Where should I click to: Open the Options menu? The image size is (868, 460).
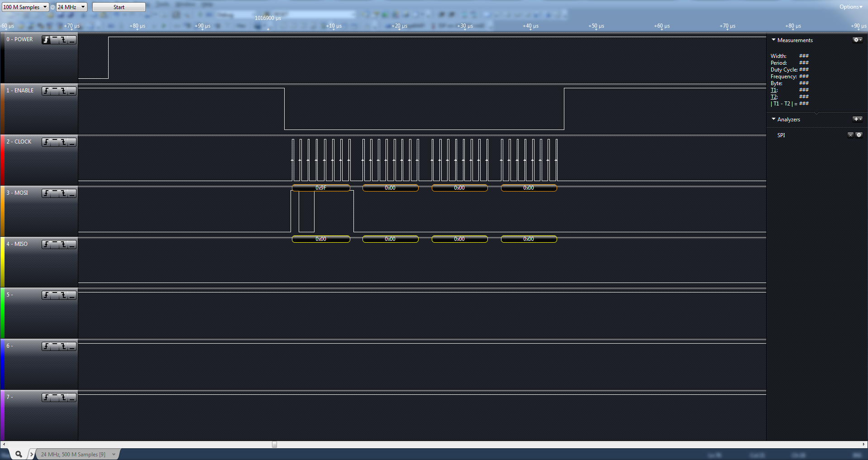[850, 7]
